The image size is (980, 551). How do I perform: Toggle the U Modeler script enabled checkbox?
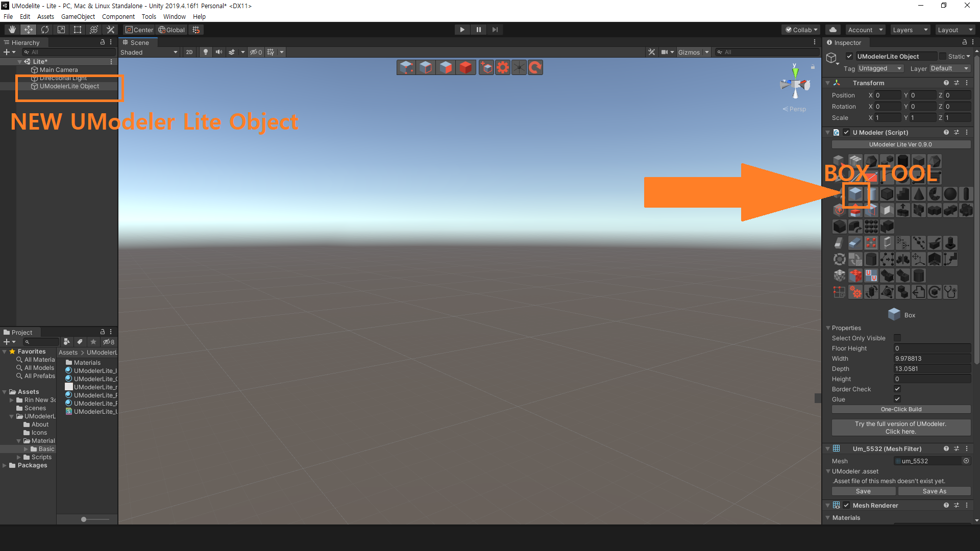pos(846,132)
